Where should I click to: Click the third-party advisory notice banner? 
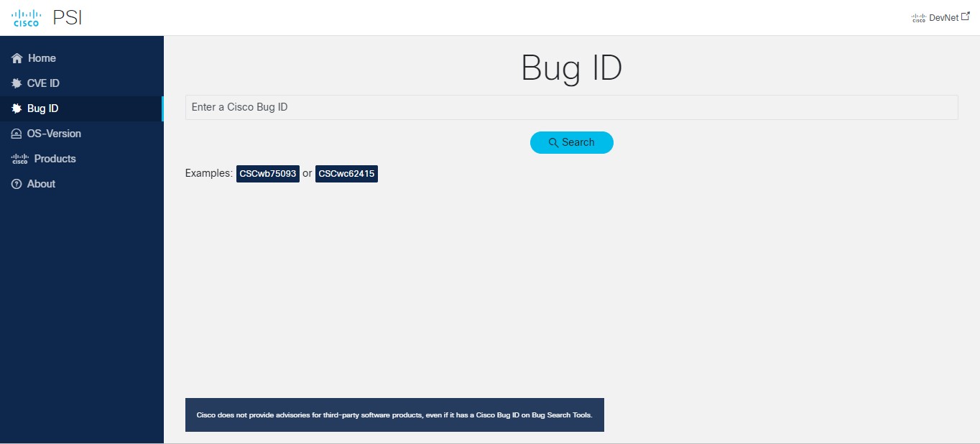[394, 415]
